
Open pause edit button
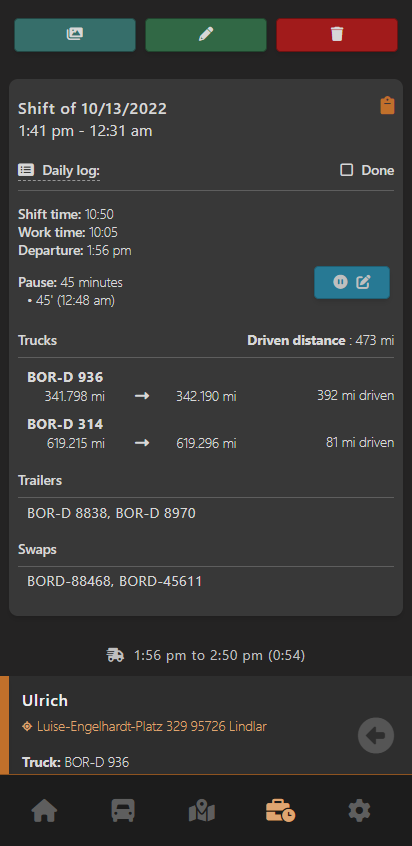pyautogui.click(x=352, y=282)
